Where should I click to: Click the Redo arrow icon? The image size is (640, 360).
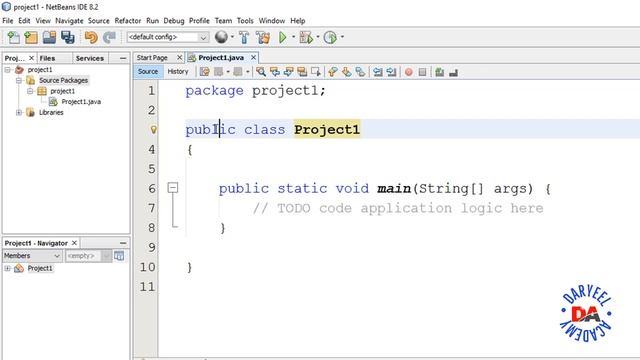pyautogui.click(x=109, y=37)
